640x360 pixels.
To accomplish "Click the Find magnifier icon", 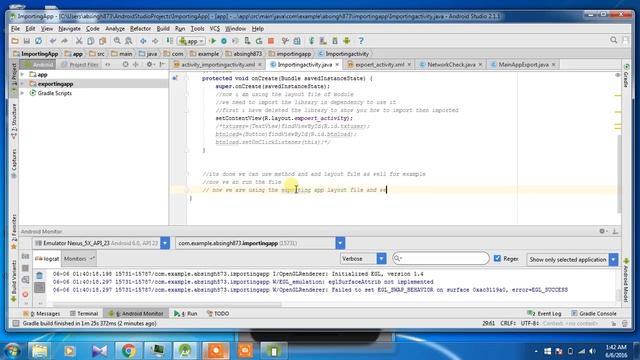I will (117, 41).
